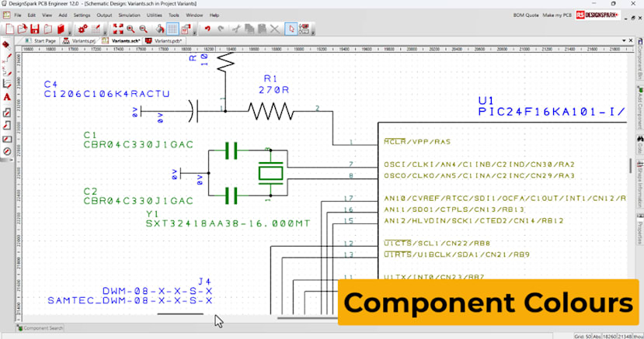Image resolution: width=644 pixels, height=339 pixels.
Task: Undo the last action
Action: point(207,29)
